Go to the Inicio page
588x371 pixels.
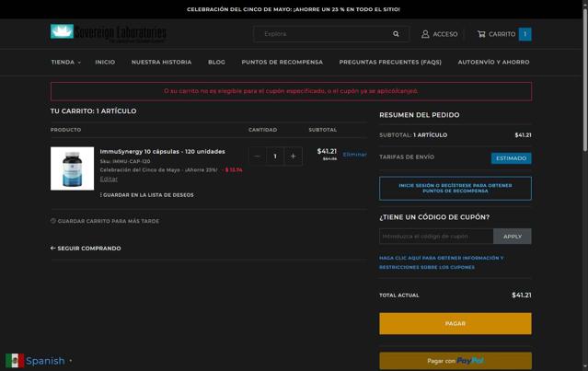point(105,63)
